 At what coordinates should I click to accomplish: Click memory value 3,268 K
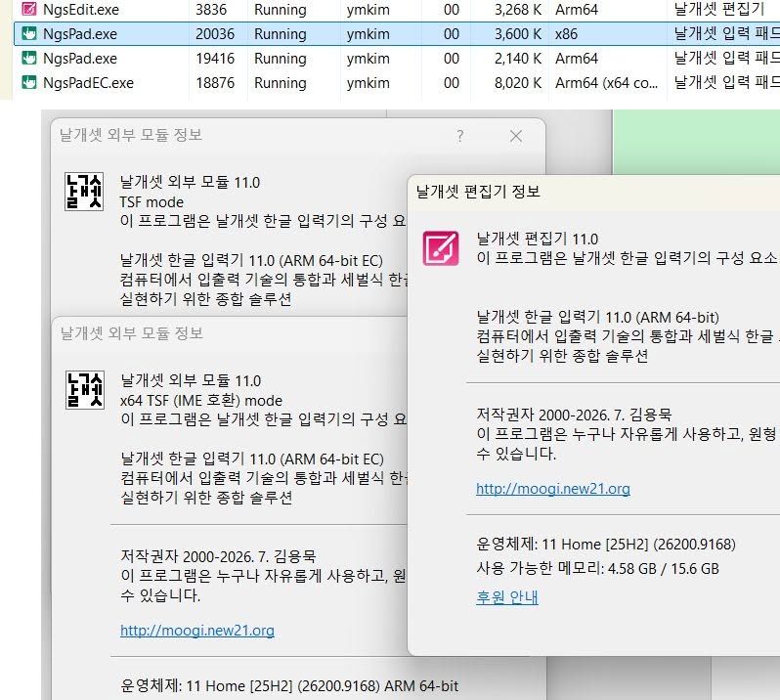[517, 9]
